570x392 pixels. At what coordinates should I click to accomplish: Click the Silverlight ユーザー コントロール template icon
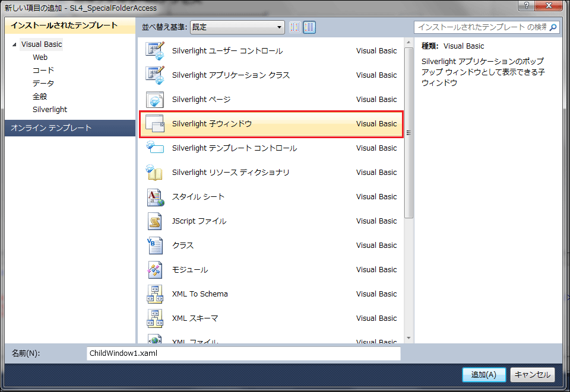(155, 51)
